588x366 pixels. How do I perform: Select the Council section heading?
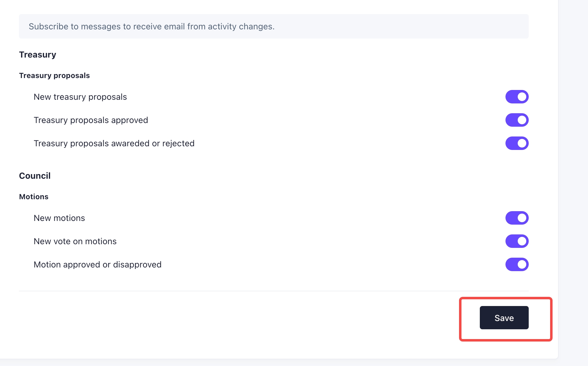point(35,176)
